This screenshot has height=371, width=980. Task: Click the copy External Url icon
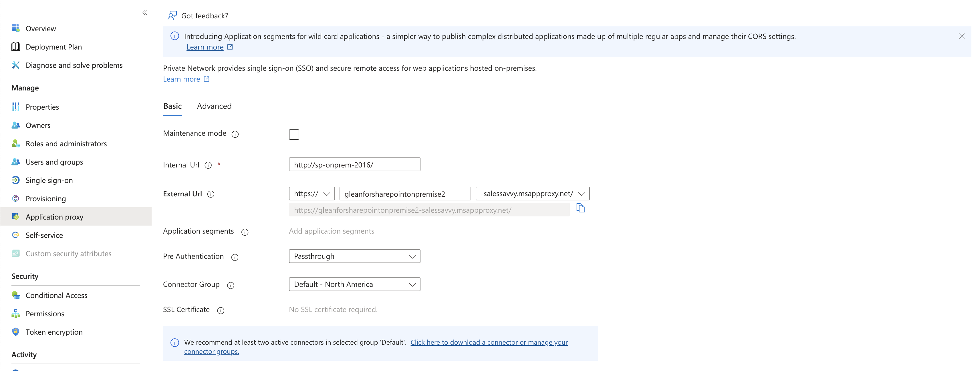tap(580, 208)
